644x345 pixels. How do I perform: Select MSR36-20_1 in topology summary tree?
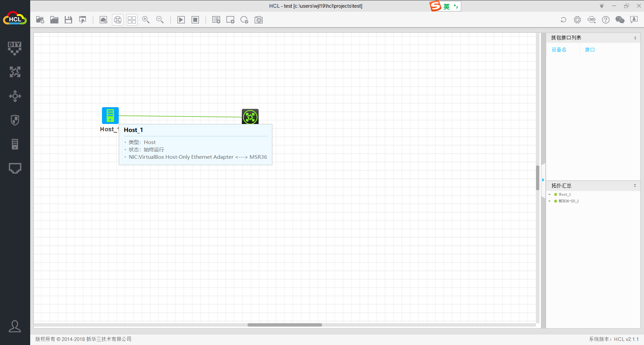569,201
